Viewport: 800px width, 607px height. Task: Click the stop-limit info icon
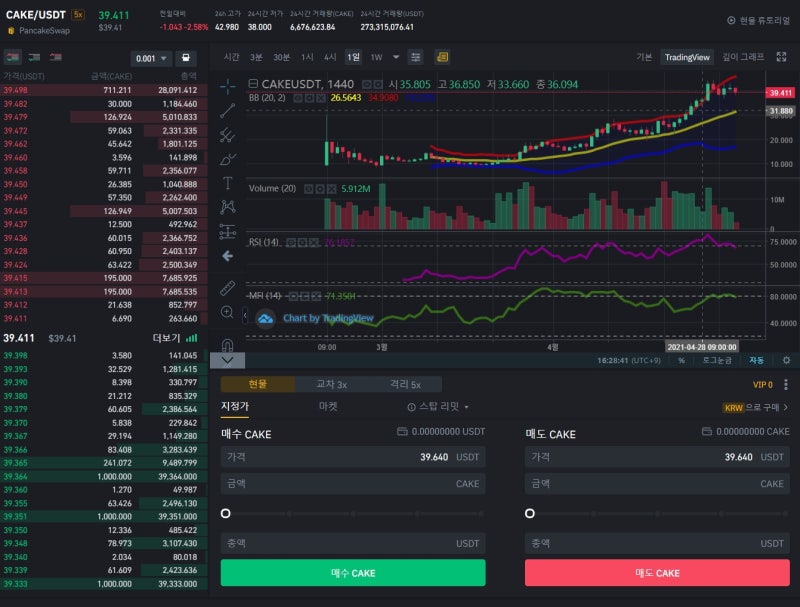[411, 407]
